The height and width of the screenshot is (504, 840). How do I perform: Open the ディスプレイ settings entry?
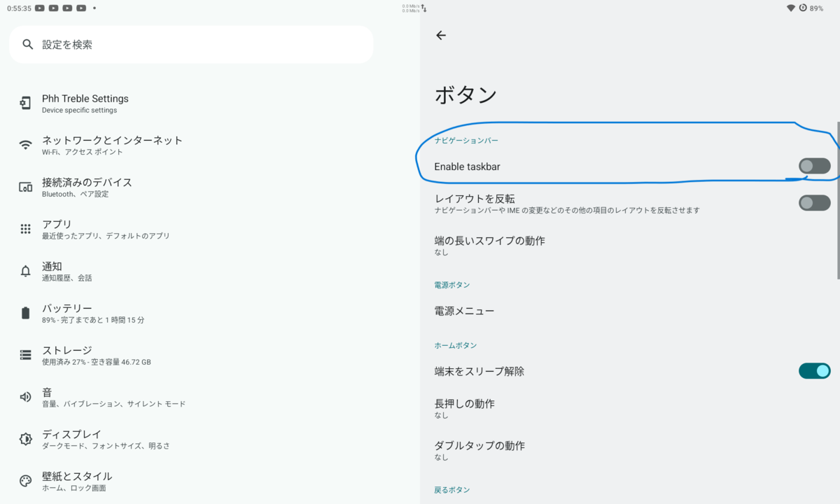pos(210,440)
